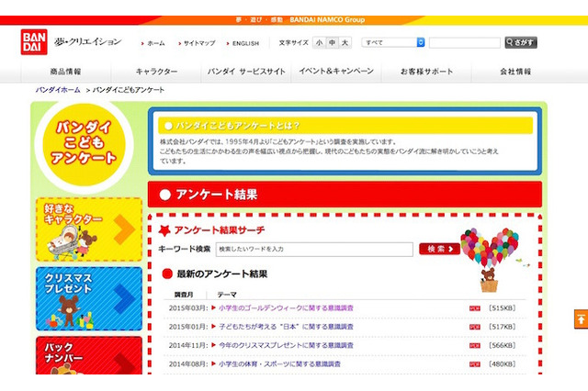Open the 好きなキャラクター banner
This screenshot has width=588, height=391.
[89, 229]
